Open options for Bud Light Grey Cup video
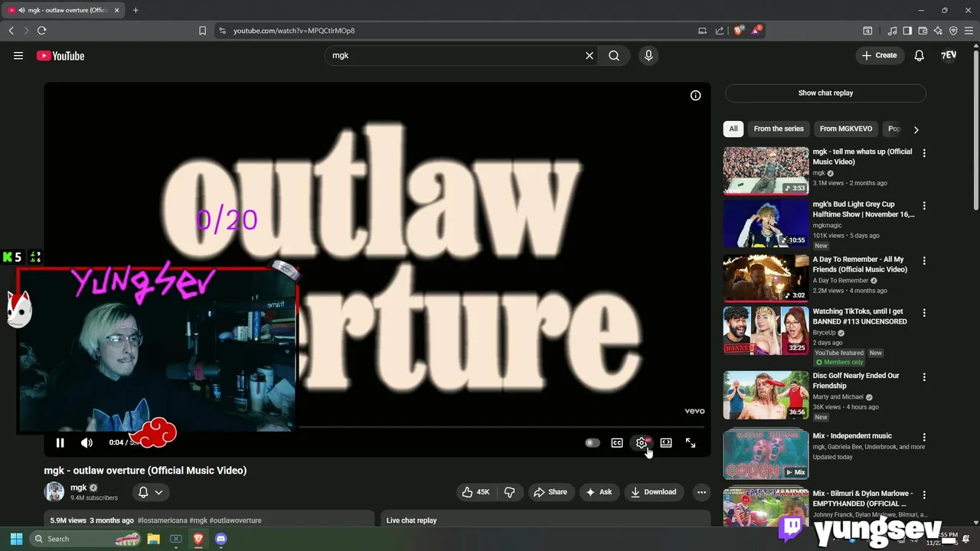 tap(924, 206)
